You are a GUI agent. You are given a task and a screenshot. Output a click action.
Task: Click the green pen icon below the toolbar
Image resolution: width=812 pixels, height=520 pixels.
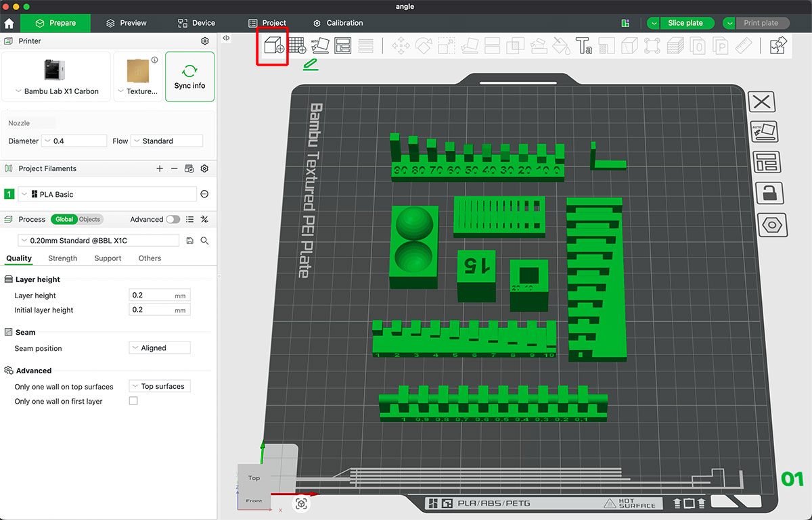coord(311,64)
